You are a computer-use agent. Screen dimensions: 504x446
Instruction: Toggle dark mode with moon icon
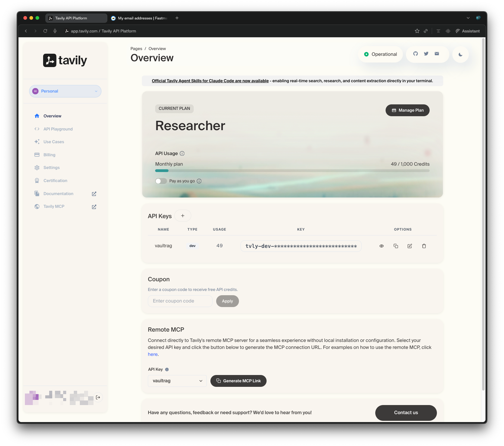(x=461, y=55)
